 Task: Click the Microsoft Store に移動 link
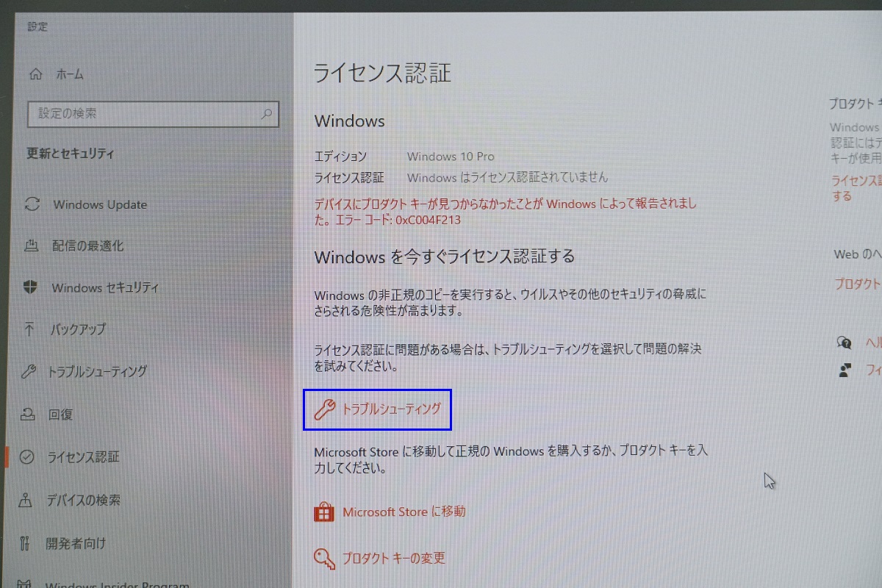pos(404,512)
